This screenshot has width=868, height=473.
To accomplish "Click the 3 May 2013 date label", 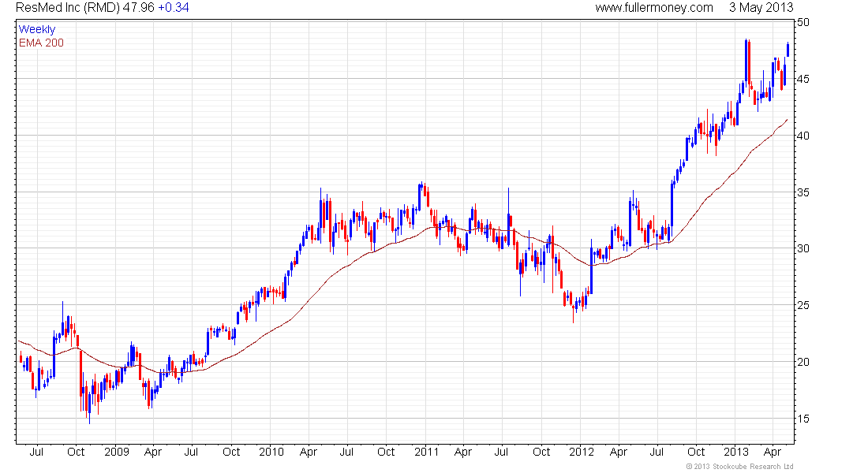I will click(x=761, y=8).
